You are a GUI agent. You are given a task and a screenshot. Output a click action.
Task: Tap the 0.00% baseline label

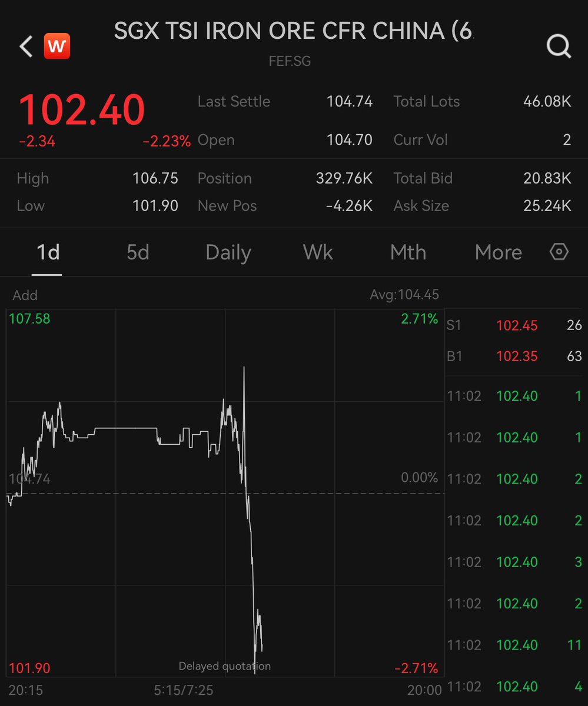click(x=420, y=478)
